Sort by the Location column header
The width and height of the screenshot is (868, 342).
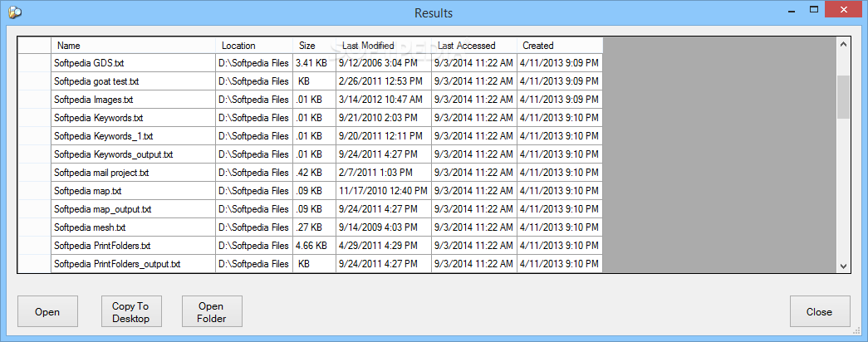tap(254, 46)
